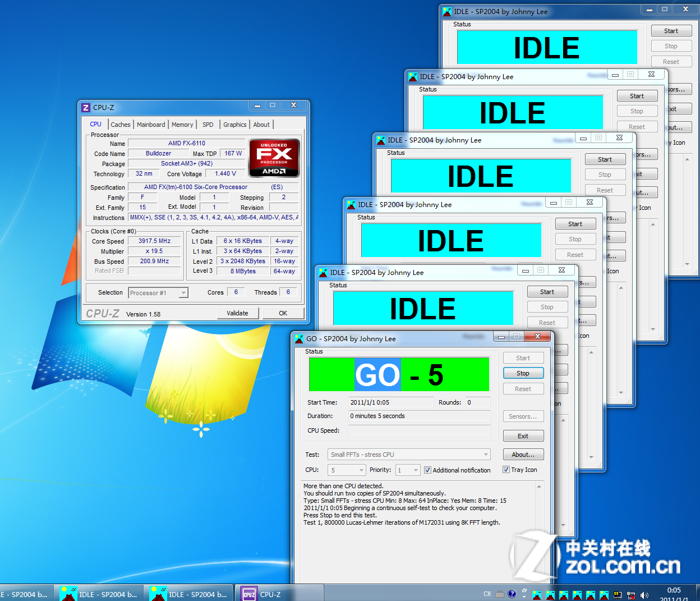Click the Start Time field

tap(390, 402)
